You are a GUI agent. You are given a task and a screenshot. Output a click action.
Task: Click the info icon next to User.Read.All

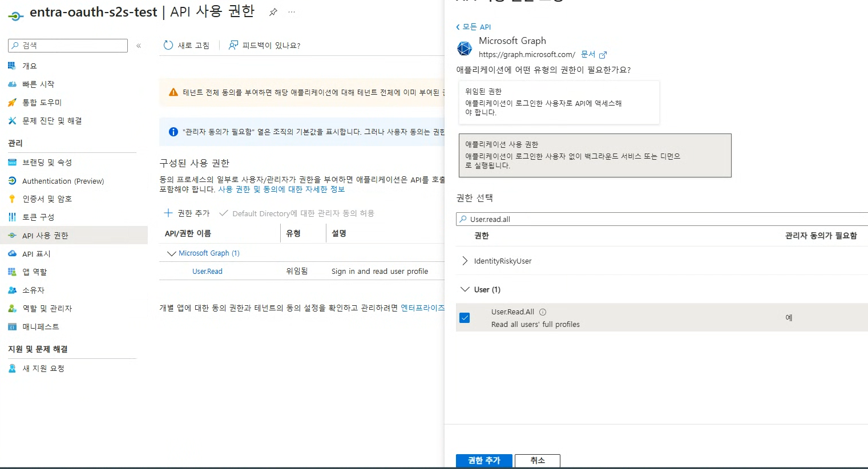[543, 312]
